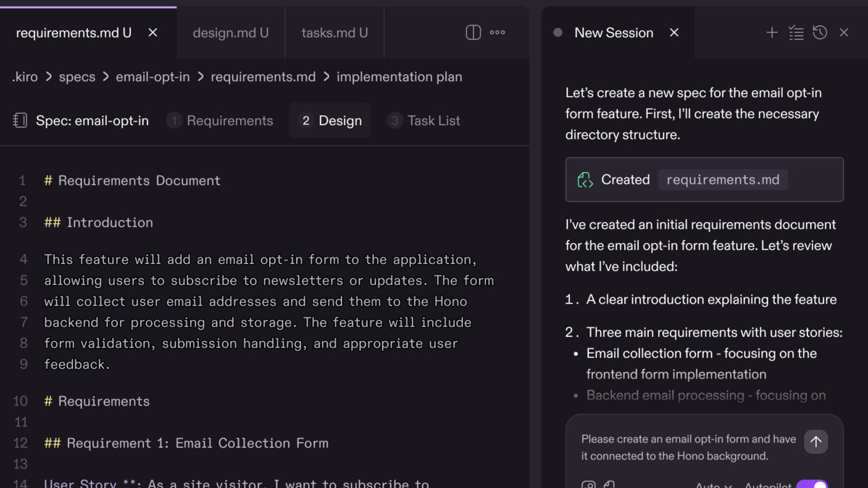Screen dimensions: 868x488
Task: Click the 'User Story' text on line 14
Action: (x=80, y=484)
